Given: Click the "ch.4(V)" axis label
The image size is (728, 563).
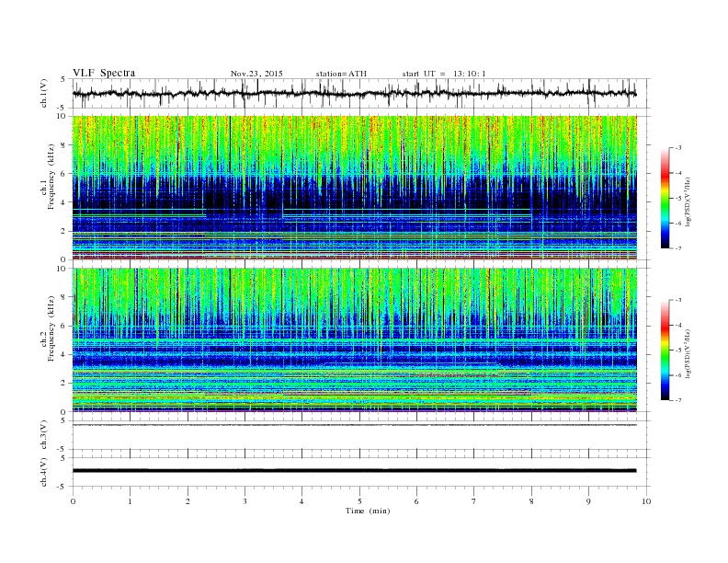Looking at the screenshot, I should pos(44,472).
